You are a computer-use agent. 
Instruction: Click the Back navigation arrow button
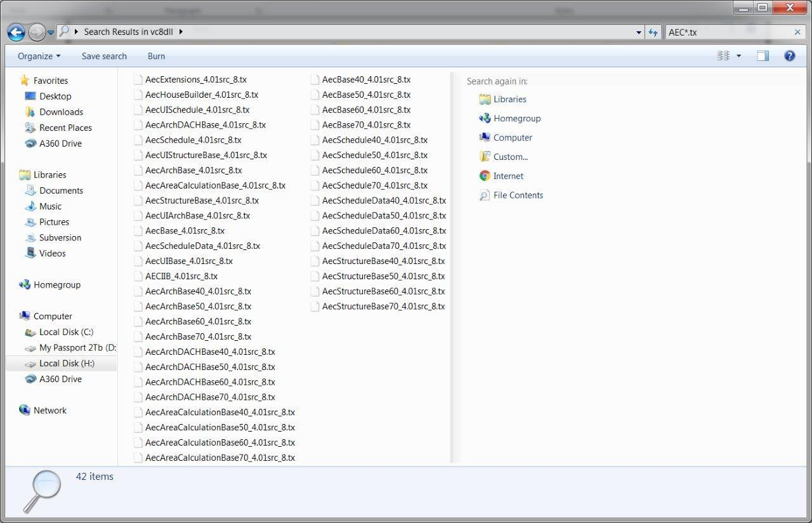pyautogui.click(x=16, y=32)
